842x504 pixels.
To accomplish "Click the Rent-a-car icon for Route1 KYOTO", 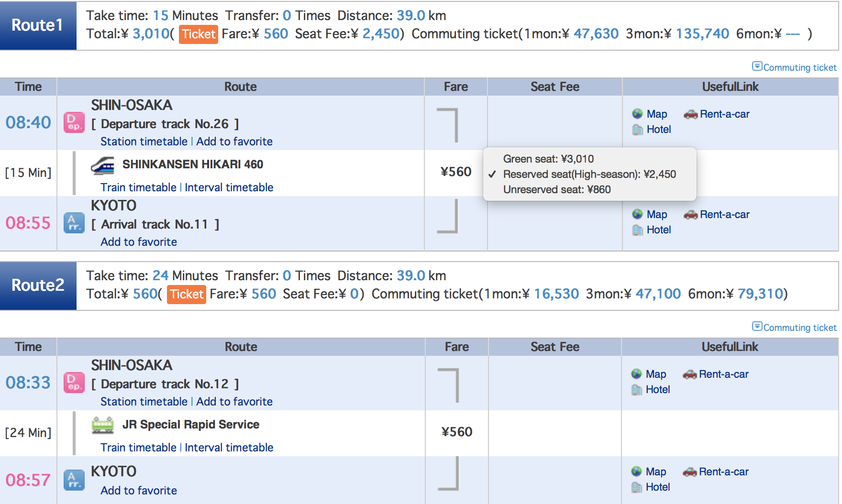I will pyautogui.click(x=690, y=215).
